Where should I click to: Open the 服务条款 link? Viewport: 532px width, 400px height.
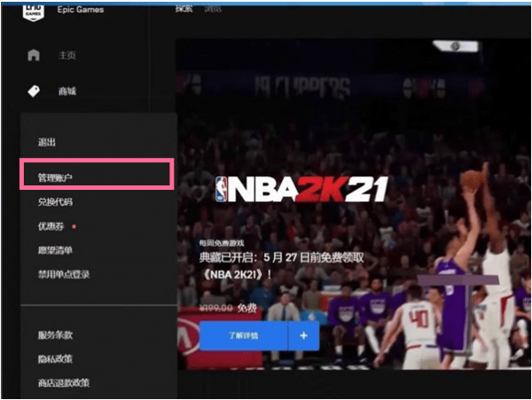point(55,335)
